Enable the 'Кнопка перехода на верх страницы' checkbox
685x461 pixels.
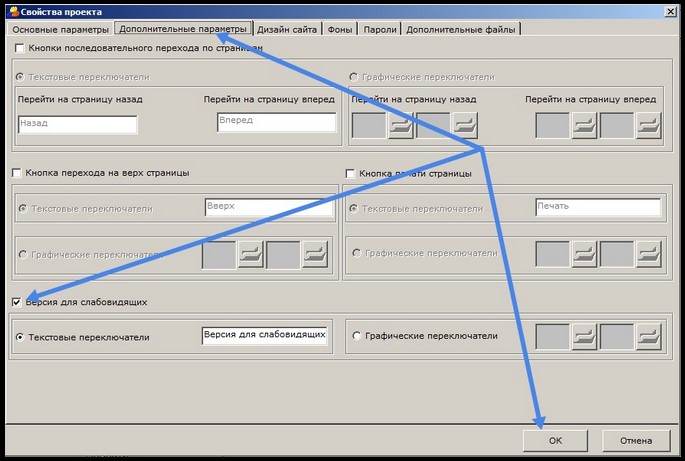pyautogui.click(x=17, y=173)
